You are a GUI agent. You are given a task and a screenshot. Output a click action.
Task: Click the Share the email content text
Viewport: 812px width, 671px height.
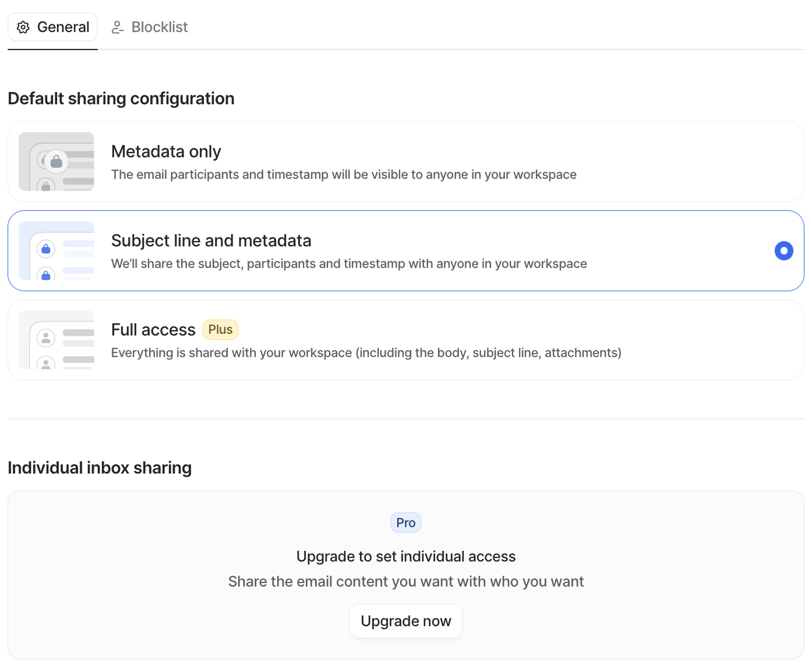(x=405, y=581)
